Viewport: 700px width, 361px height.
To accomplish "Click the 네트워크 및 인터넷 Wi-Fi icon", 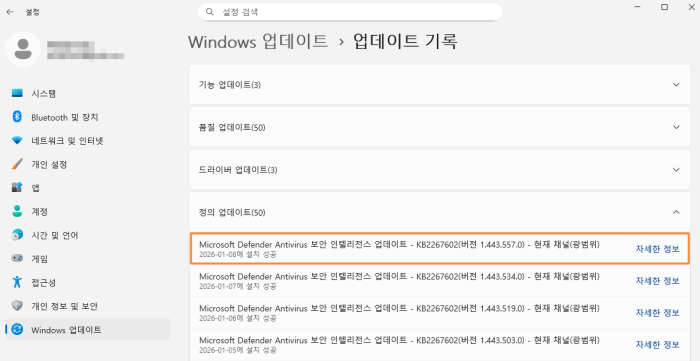I will point(17,141).
